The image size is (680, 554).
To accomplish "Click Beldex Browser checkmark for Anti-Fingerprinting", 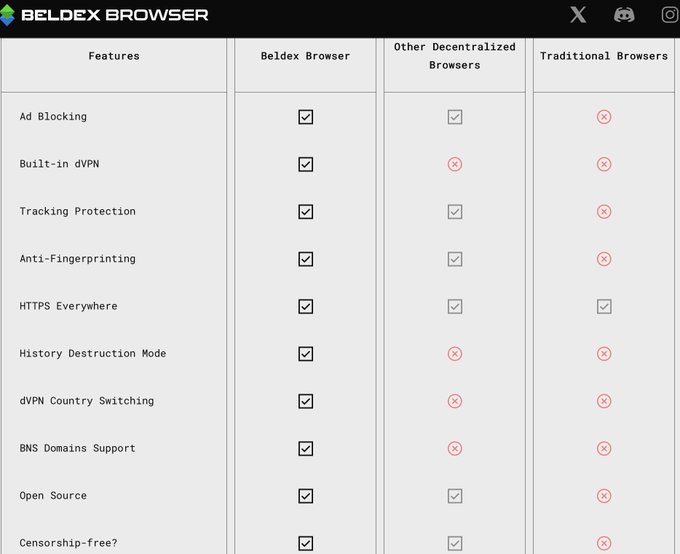I will (306, 259).
